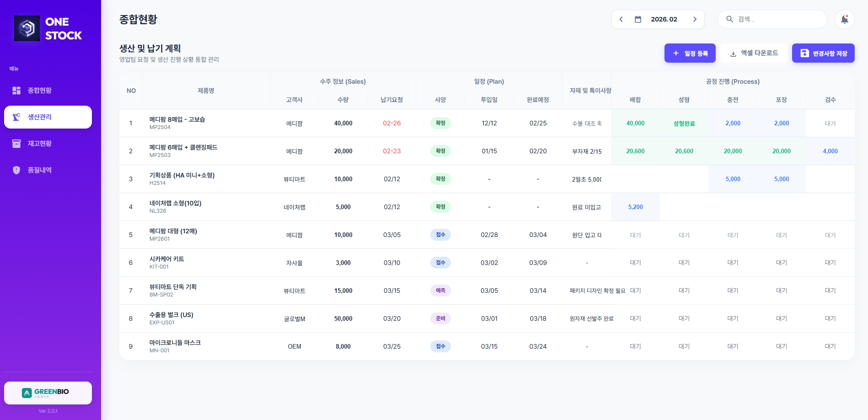This screenshot has height=420, width=868.
Task: Click the magnifier icon in search box
Action: [729, 19]
